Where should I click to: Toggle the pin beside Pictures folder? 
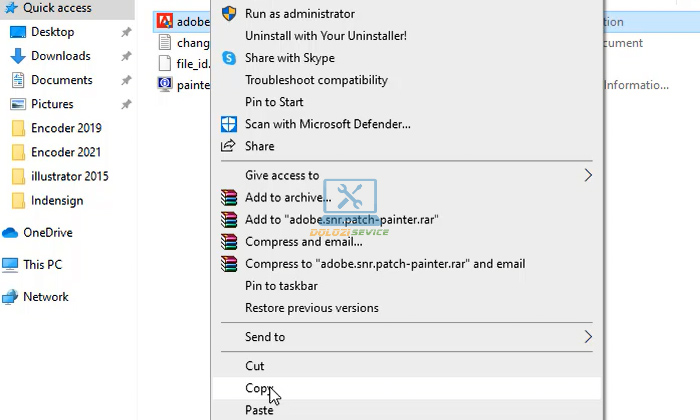(126, 104)
